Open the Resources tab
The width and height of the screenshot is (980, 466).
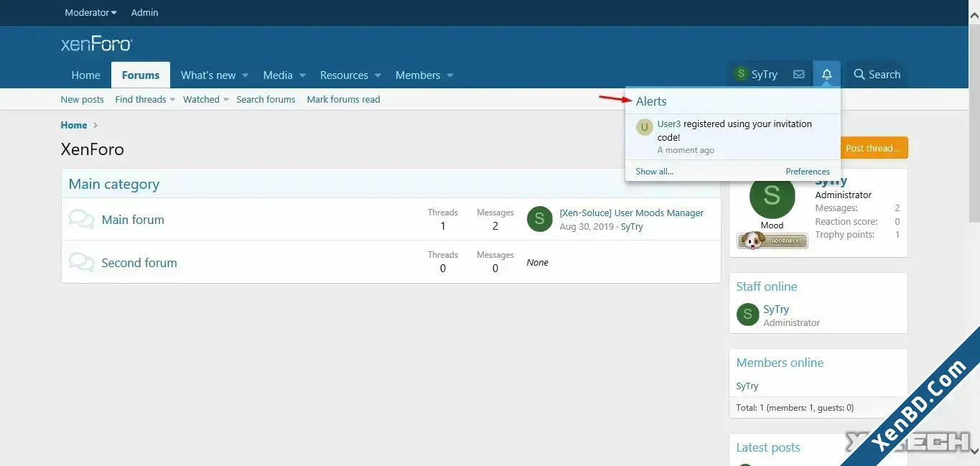(344, 75)
